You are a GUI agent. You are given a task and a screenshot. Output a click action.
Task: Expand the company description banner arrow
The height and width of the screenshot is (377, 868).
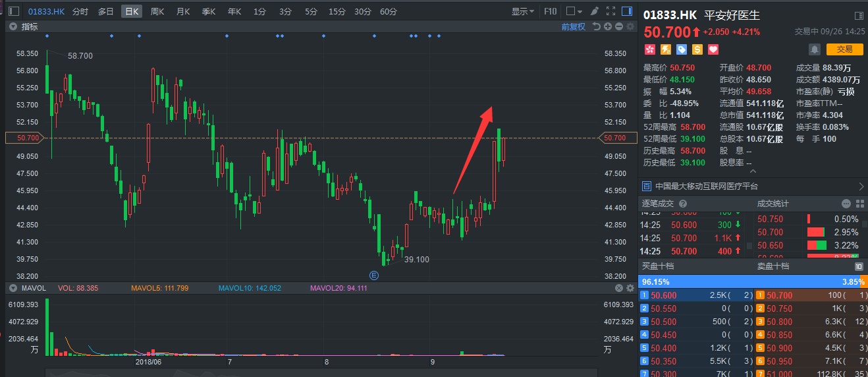tap(861, 187)
